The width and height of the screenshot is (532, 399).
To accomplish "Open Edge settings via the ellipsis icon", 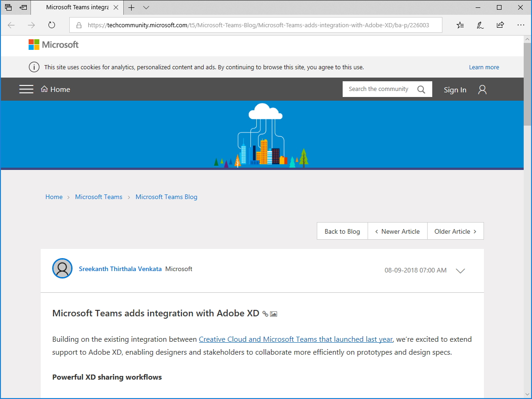I will (x=521, y=25).
